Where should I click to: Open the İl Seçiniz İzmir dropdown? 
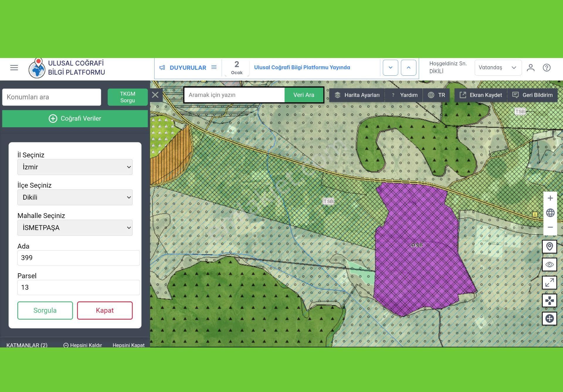[75, 167]
